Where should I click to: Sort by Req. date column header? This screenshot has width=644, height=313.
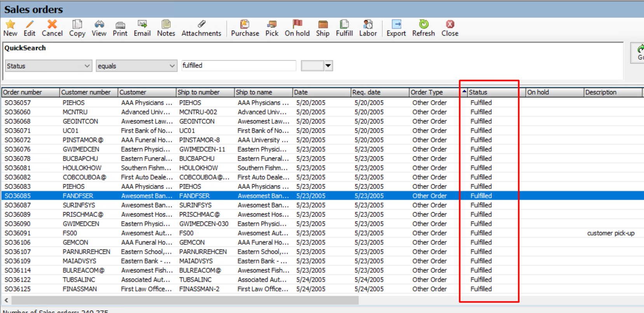380,92
